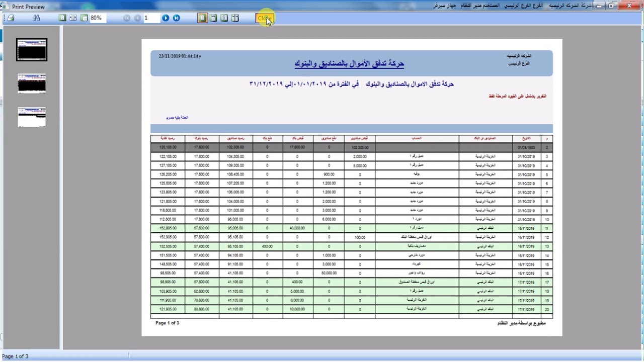Image resolution: width=644 pixels, height=362 pixels.
Task: Open the page 3 thumbnail in the sidebar
Action: pos(32,117)
